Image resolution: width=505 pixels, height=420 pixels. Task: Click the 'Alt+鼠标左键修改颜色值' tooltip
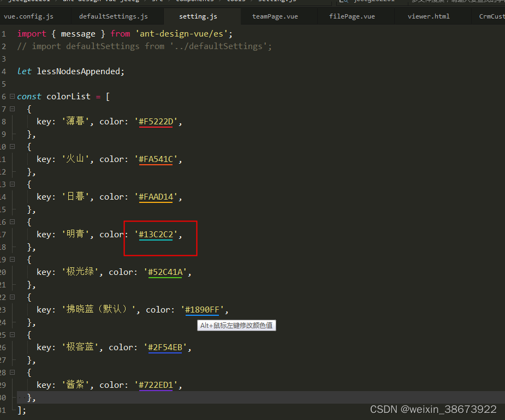236,326
